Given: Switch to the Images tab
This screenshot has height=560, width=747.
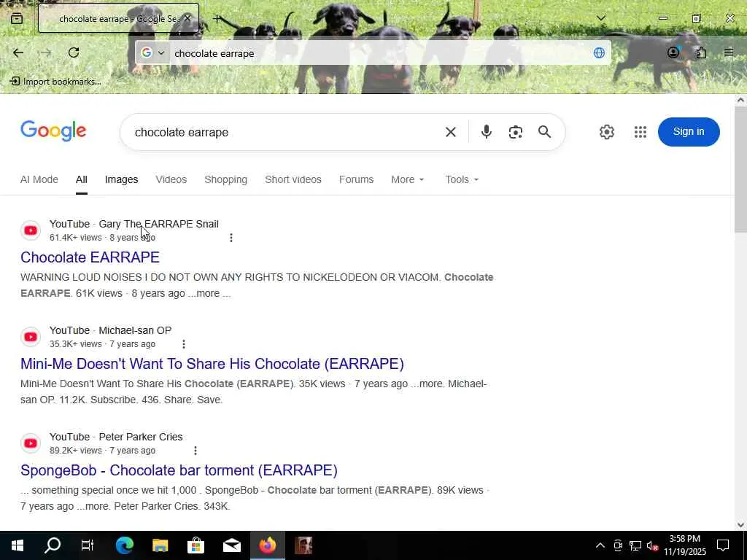Looking at the screenshot, I should pos(122,179).
